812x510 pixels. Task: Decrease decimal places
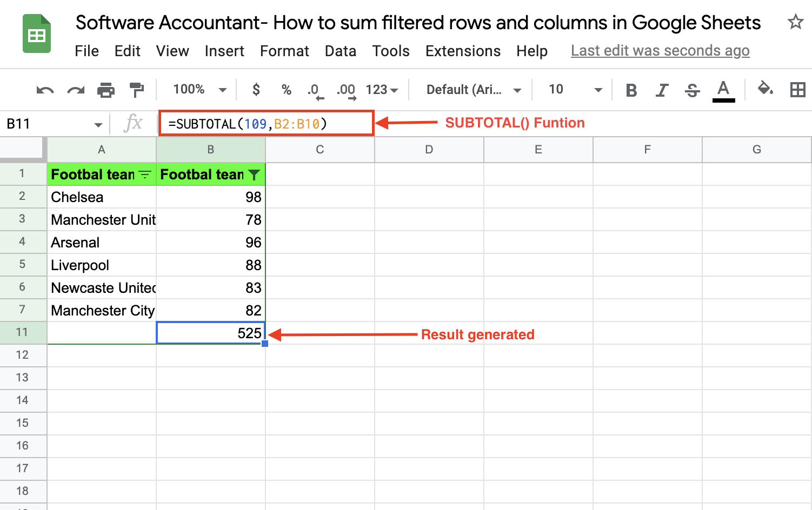[x=315, y=91]
